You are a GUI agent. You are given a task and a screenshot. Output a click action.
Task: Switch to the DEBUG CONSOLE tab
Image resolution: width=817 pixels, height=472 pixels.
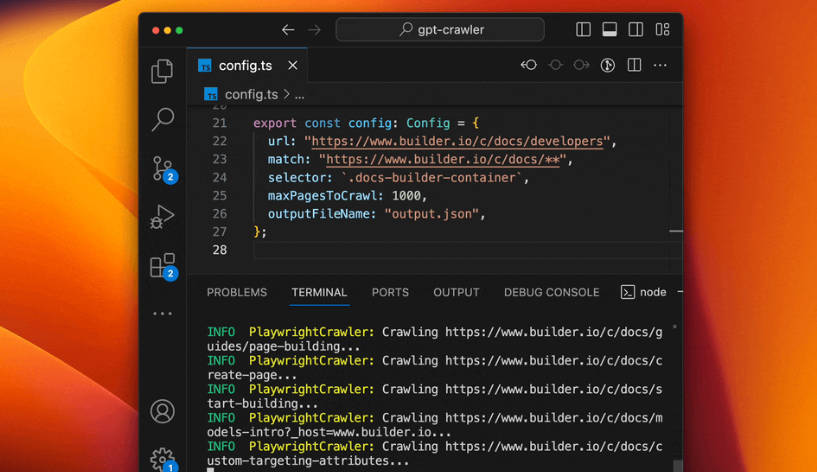click(551, 292)
